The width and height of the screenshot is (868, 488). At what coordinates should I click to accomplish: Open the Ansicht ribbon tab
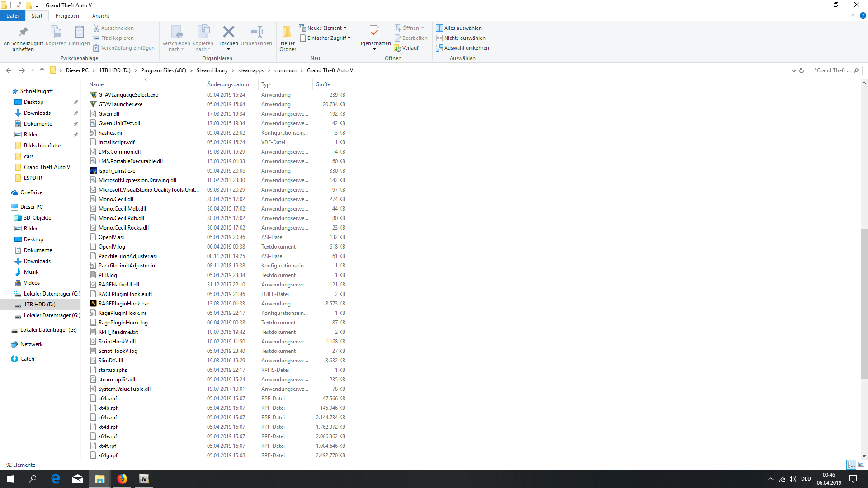(x=100, y=16)
